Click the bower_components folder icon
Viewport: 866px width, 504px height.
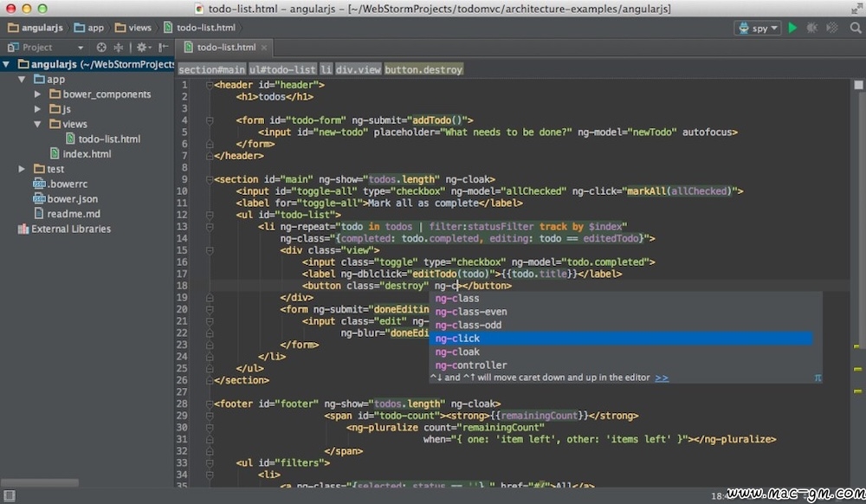tap(55, 94)
